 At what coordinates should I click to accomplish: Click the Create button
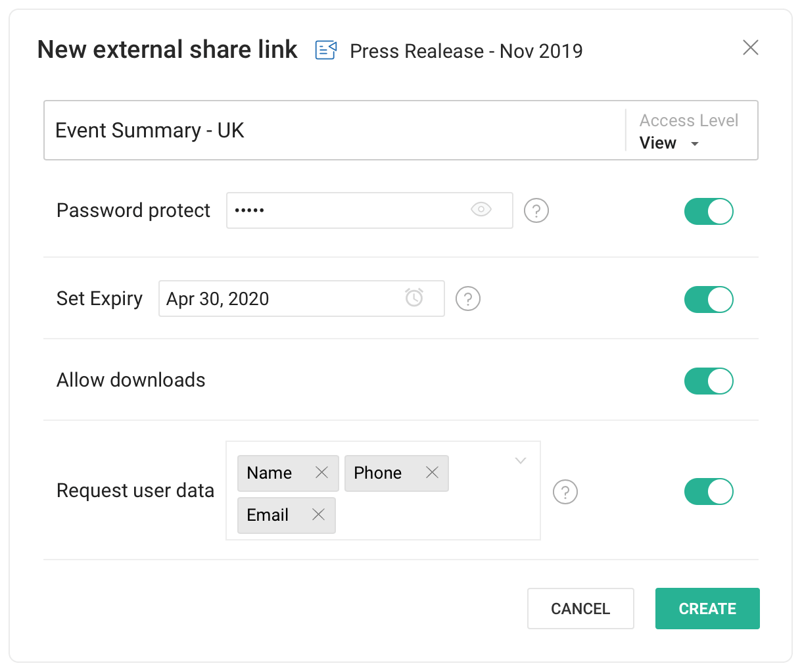point(707,609)
